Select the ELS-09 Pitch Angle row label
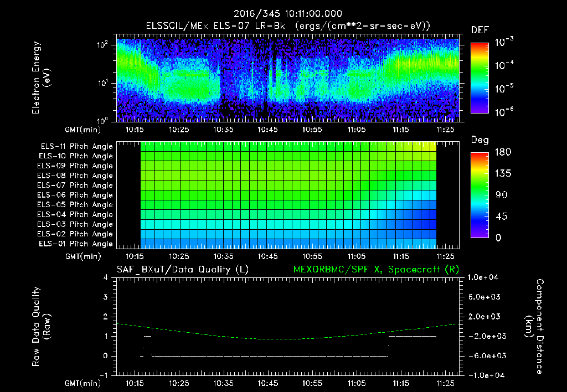The width and height of the screenshot is (567, 392). click(x=75, y=166)
